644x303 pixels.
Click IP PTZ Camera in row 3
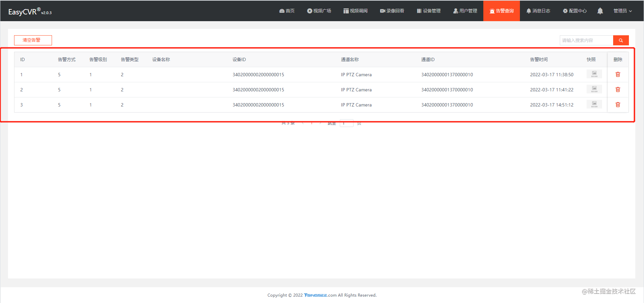click(x=356, y=105)
